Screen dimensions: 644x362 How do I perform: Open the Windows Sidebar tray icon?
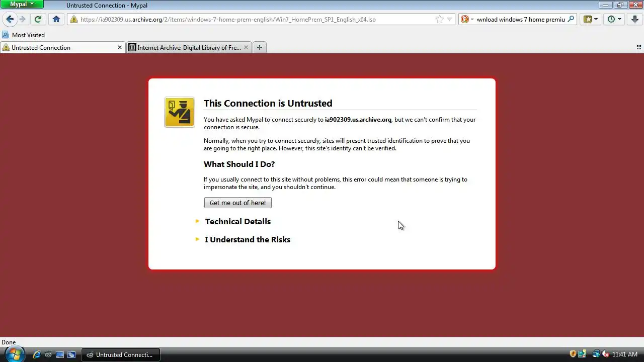582,354
